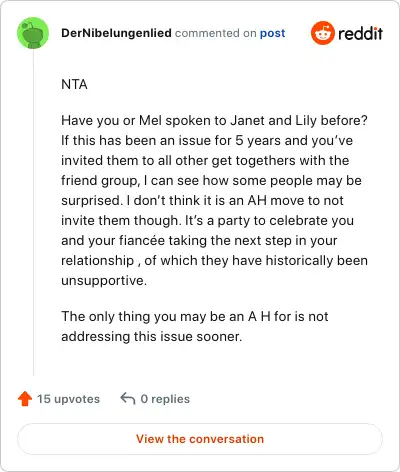Viewport: 400px width, 472px height.
Task: Click the green Snoo user avatar
Action: [33, 33]
